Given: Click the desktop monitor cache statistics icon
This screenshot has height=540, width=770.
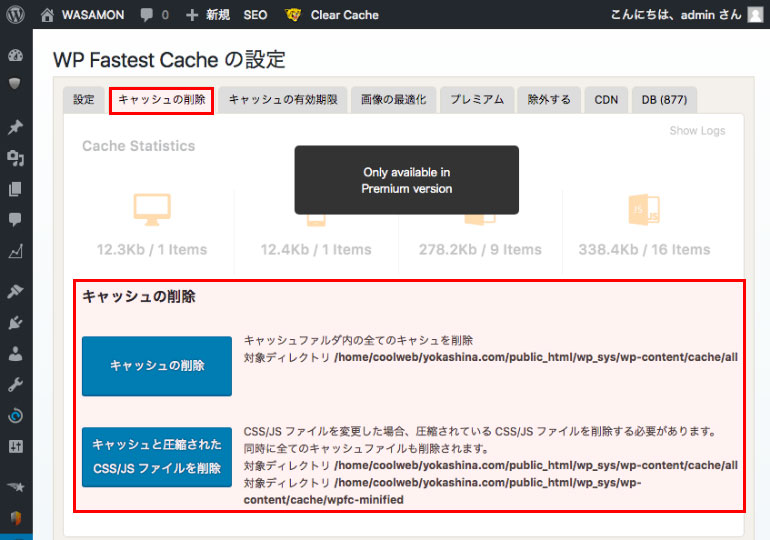Looking at the screenshot, I should tap(152, 210).
